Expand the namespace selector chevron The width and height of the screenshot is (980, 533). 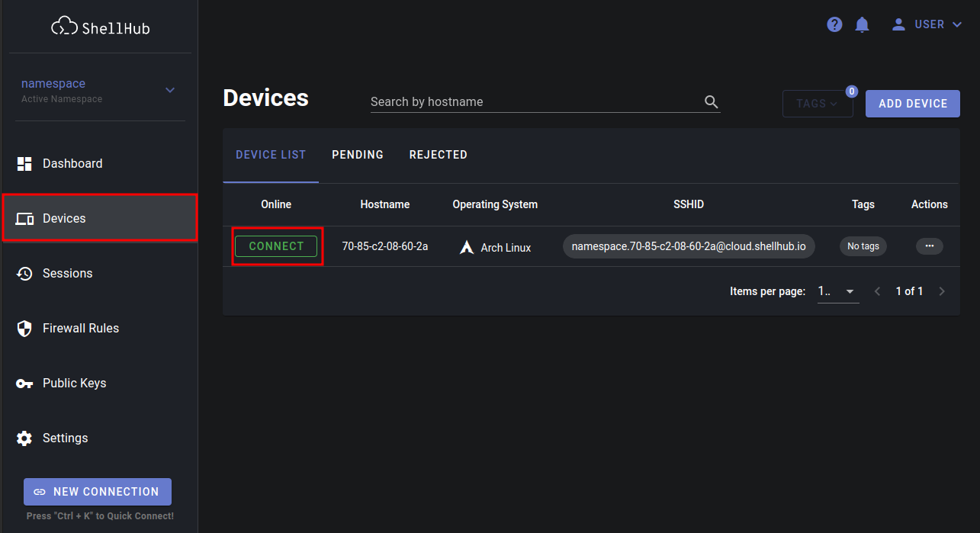(170, 90)
